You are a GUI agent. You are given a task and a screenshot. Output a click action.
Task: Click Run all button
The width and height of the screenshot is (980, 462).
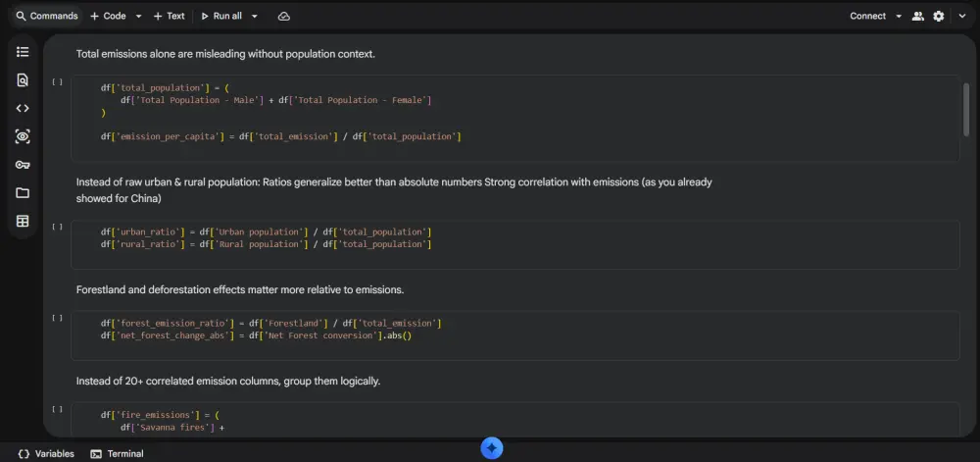click(221, 17)
